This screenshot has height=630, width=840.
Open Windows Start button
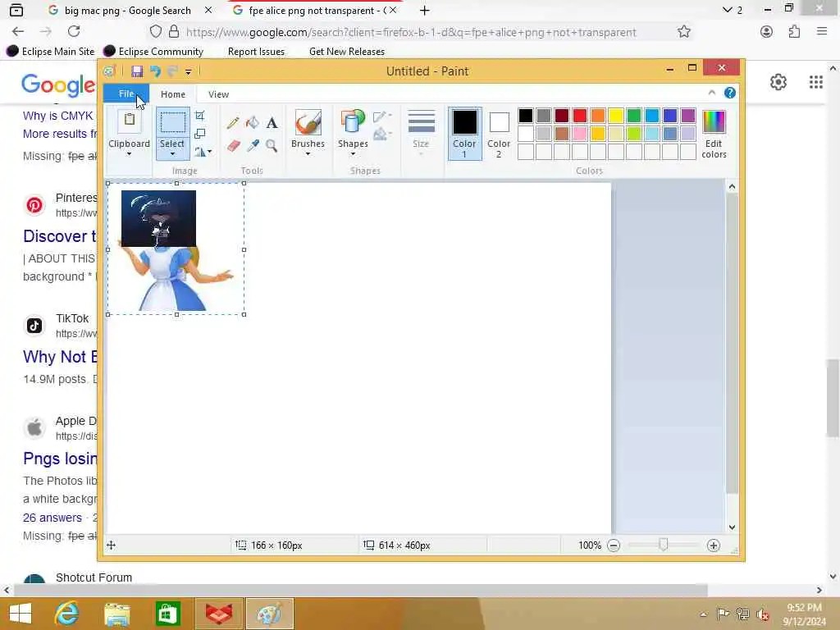click(21, 614)
